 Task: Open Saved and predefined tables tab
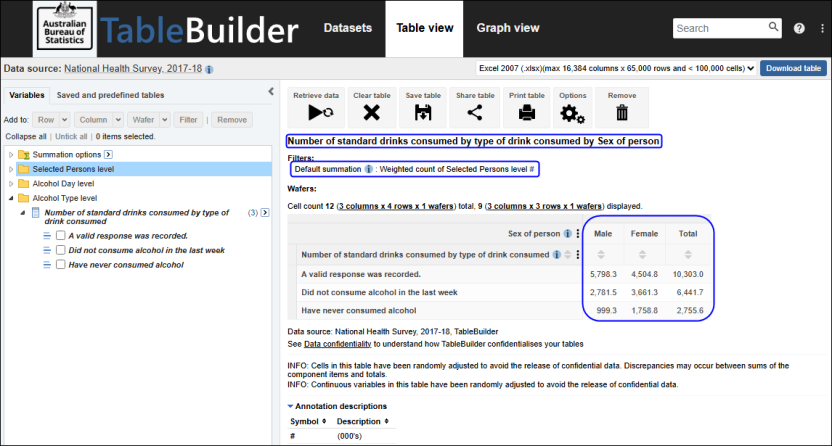coord(110,95)
